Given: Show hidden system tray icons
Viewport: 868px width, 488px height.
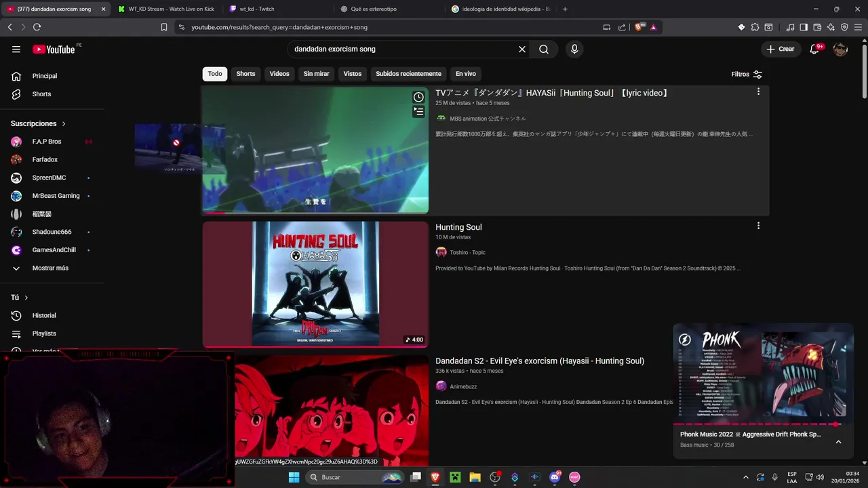Looking at the screenshot, I should pyautogui.click(x=746, y=477).
